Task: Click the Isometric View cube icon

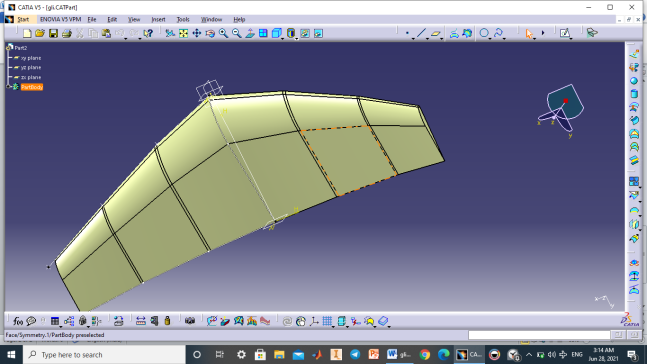Action: click(x=276, y=33)
